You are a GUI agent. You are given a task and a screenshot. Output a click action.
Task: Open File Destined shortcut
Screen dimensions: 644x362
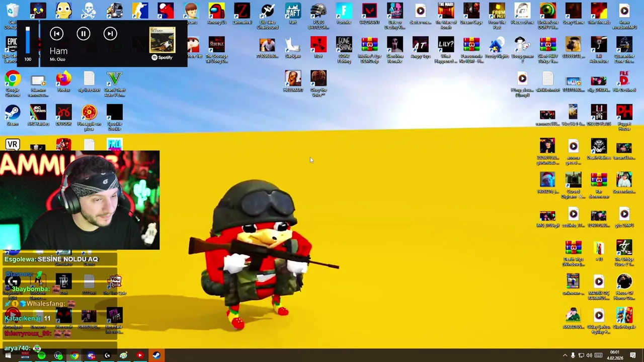[624, 81]
